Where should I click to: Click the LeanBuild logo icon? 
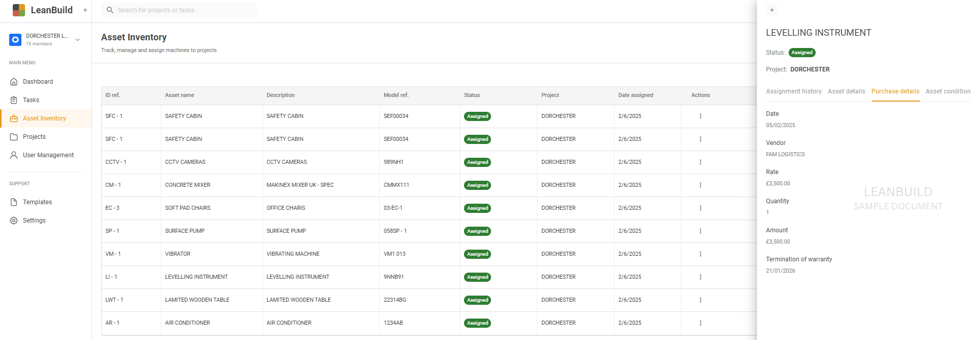click(x=19, y=10)
